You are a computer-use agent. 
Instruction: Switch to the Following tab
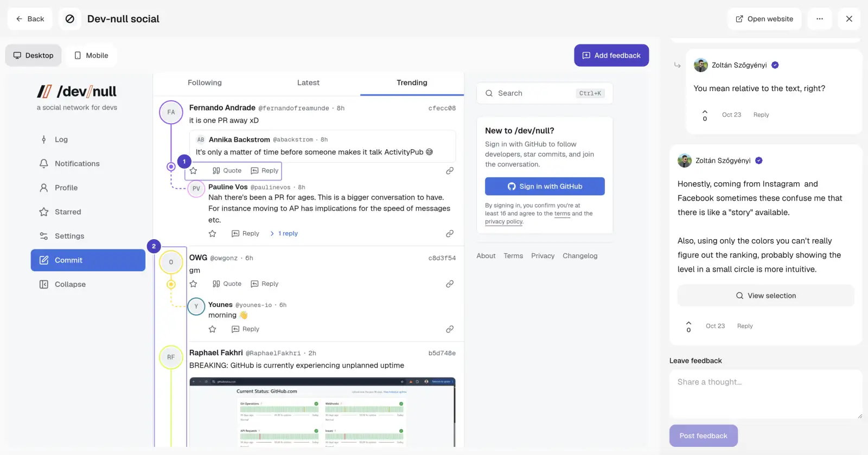[205, 83]
